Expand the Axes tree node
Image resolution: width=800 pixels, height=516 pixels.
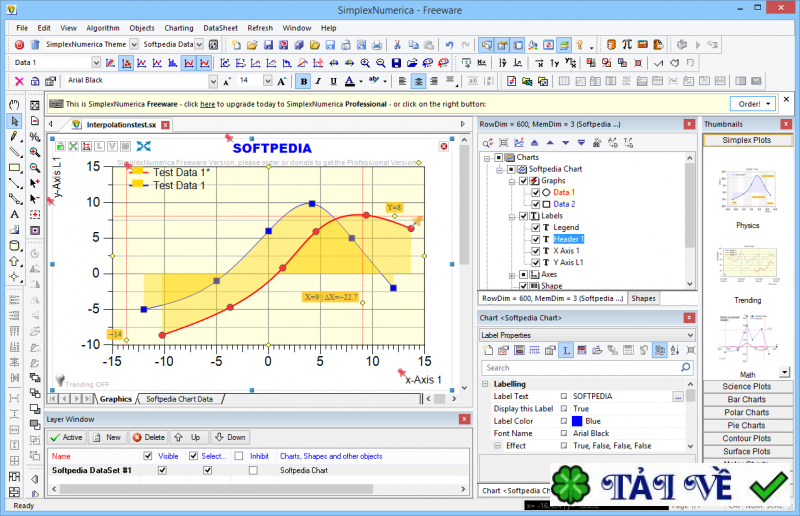tap(512, 274)
